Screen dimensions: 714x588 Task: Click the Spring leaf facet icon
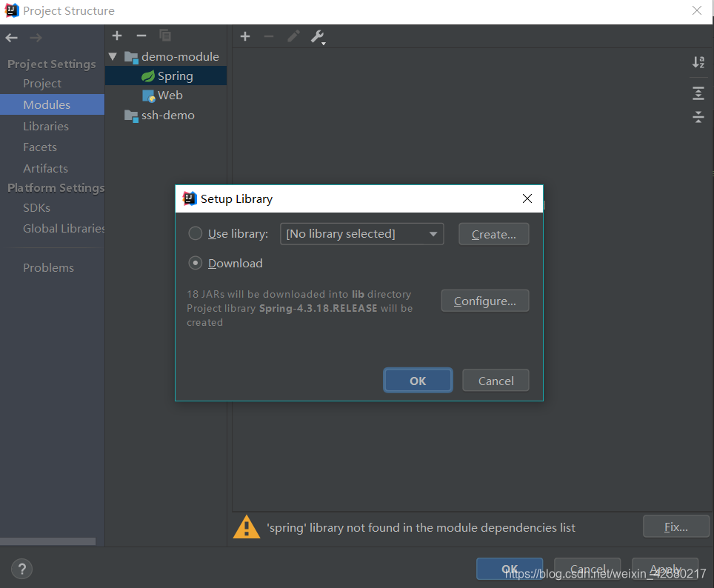click(x=148, y=76)
